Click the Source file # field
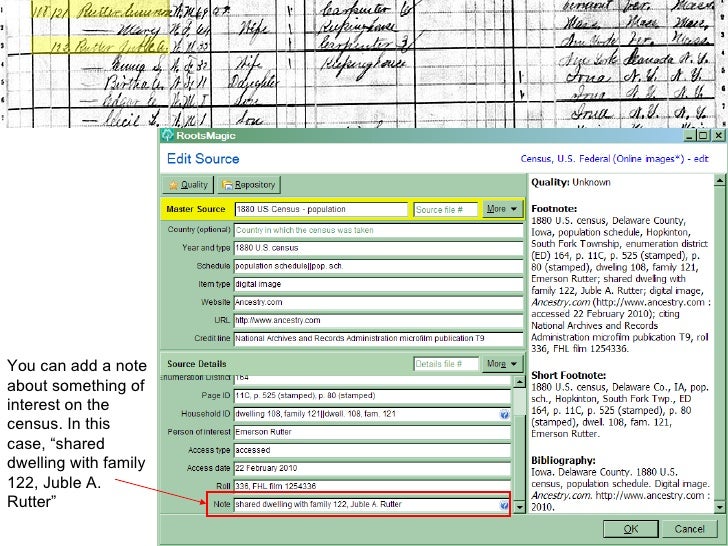Viewport: 728px width, 546px height. coord(446,209)
